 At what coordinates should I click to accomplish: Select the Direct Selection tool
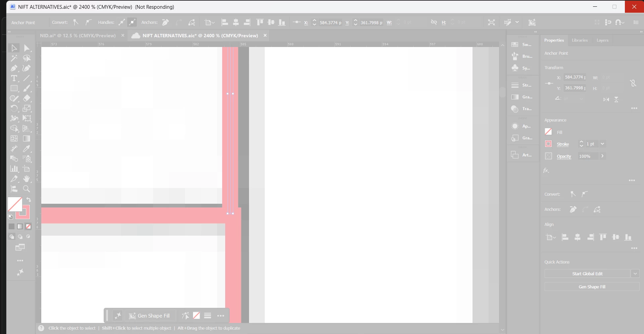pos(27,48)
